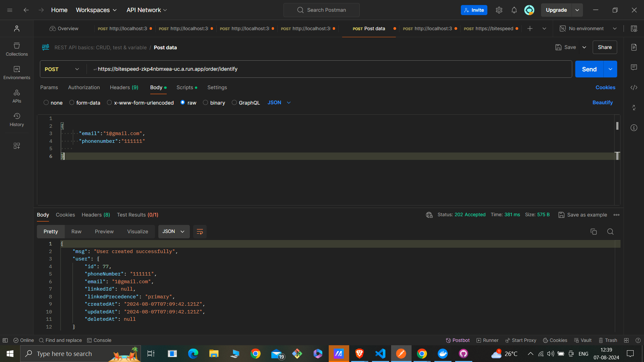The height and width of the screenshot is (362, 644).
Task: Switch to the Headers tab
Action: (124, 87)
